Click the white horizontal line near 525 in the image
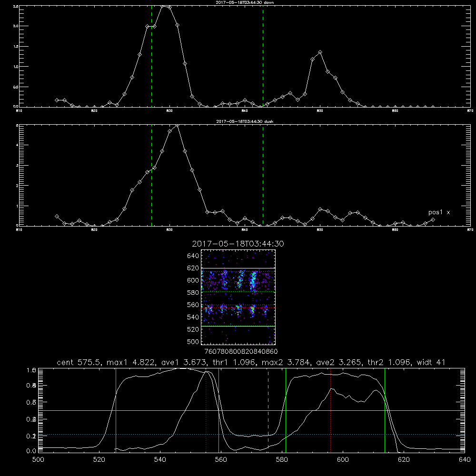The width and height of the screenshot is (476, 476). pos(238,326)
